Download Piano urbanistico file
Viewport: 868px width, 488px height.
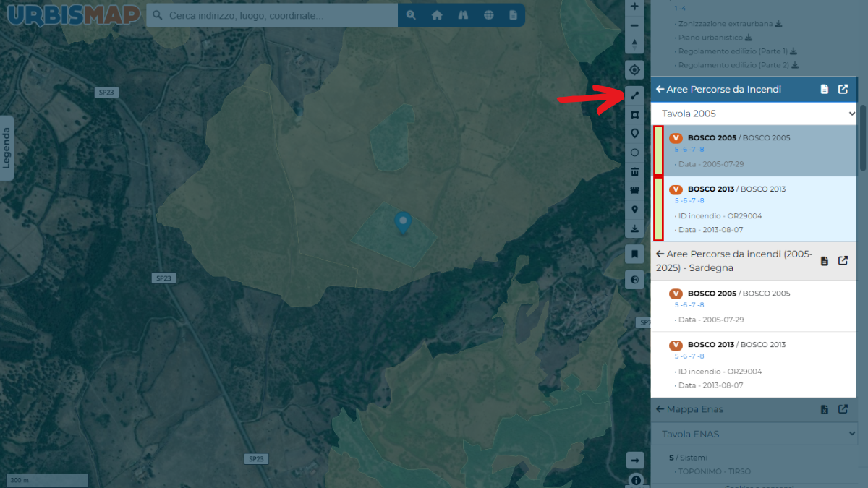(749, 38)
